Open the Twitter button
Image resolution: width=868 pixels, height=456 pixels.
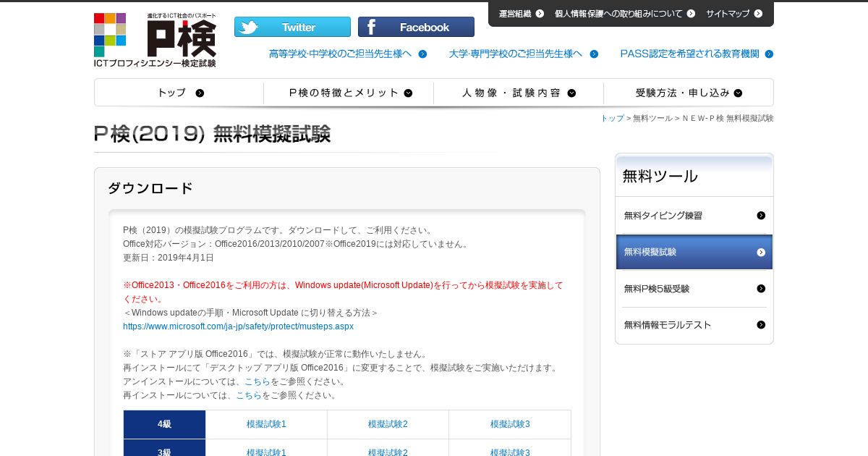[292, 27]
